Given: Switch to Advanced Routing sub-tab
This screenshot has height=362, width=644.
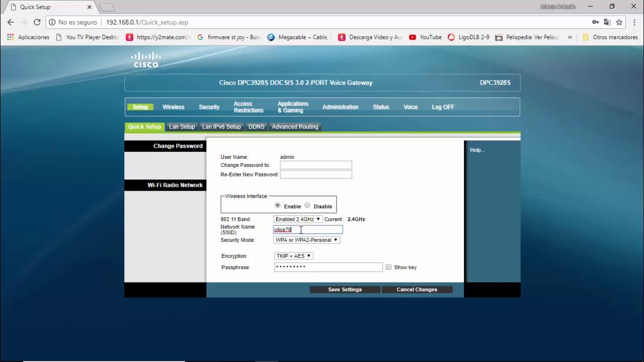Looking at the screenshot, I should click(295, 127).
